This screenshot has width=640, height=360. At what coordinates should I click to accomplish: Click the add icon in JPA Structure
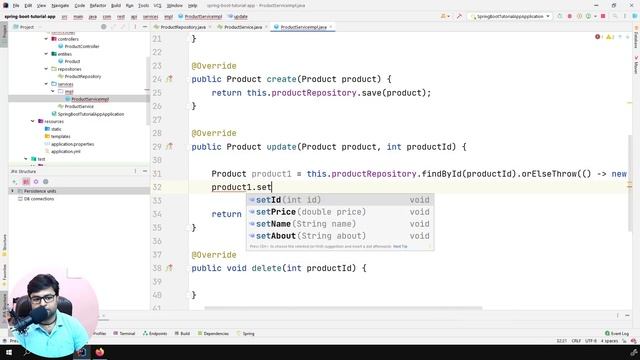pyautogui.click(x=15, y=182)
